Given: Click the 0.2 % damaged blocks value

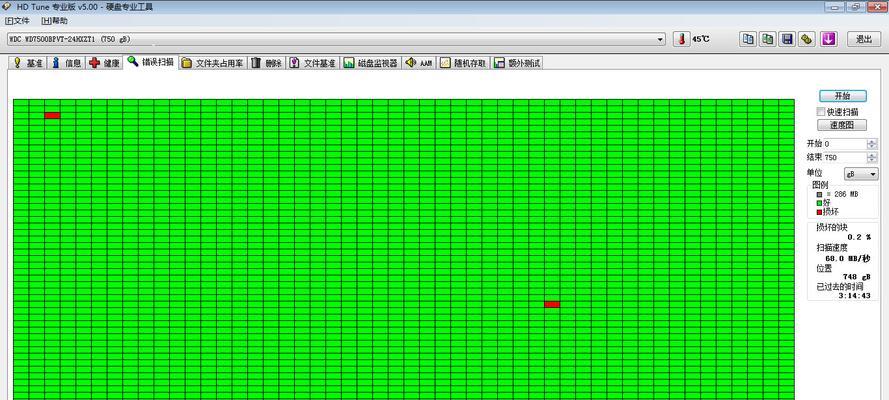Looking at the screenshot, I should click(859, 237).
